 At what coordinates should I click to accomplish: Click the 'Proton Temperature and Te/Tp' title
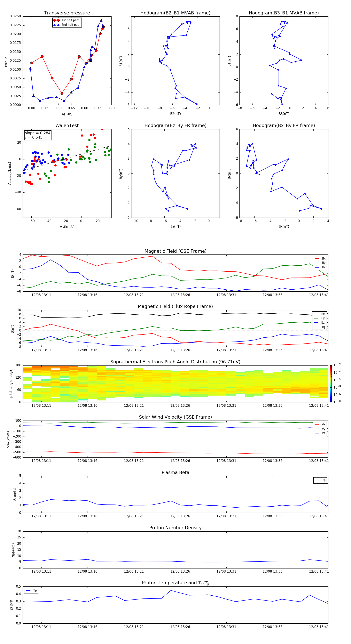click(x=175, y=583)
